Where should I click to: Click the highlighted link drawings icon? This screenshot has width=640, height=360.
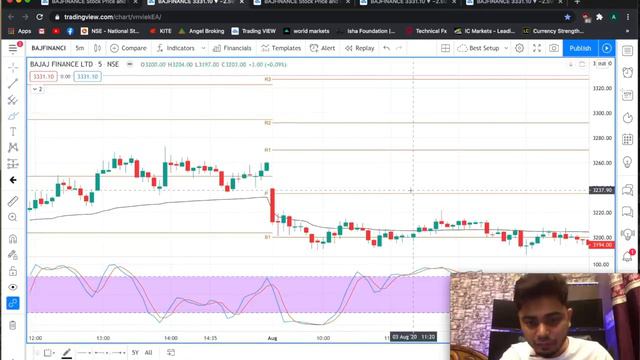coord(13,303)
